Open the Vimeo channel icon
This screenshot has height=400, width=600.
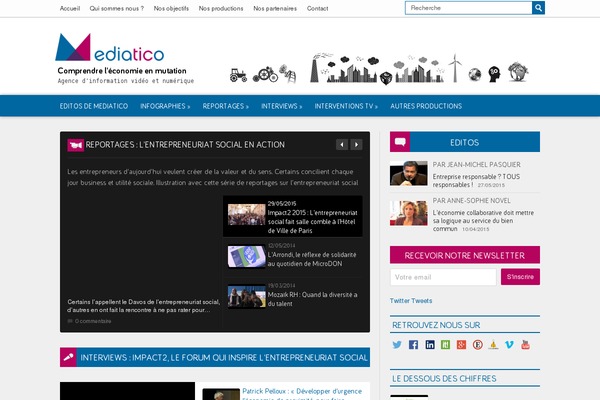point(509,344)
